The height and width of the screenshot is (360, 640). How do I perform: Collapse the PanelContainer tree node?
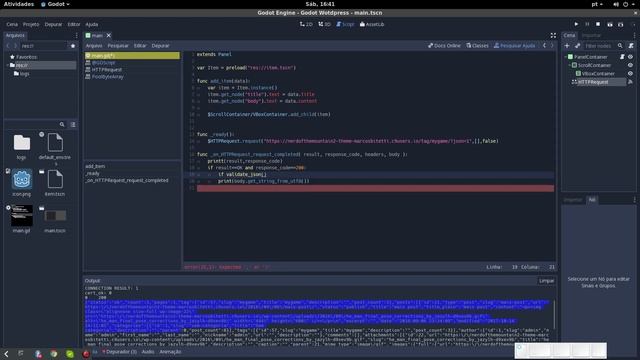pyautogui.click(x=566, y=57)
